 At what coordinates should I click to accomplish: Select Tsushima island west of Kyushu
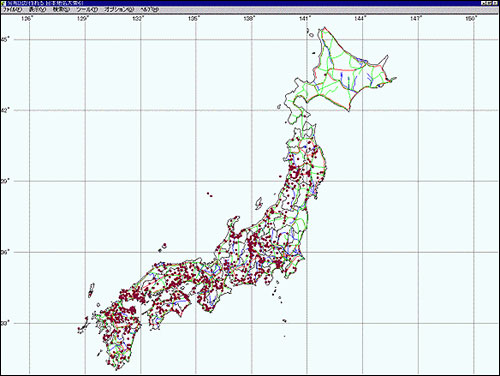point(91,290)
